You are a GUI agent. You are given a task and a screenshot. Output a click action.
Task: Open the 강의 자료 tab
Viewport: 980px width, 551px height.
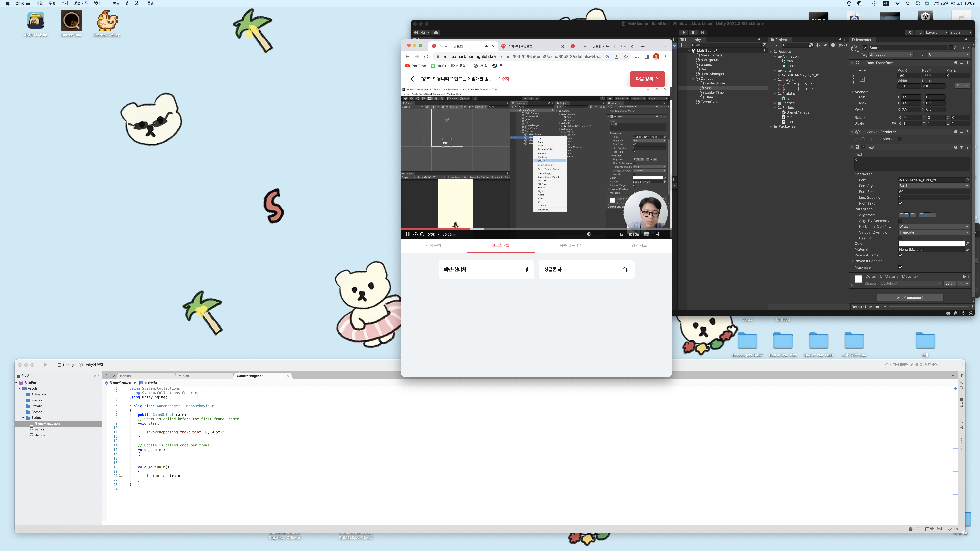pyautogui.click(x=639, y=245)
